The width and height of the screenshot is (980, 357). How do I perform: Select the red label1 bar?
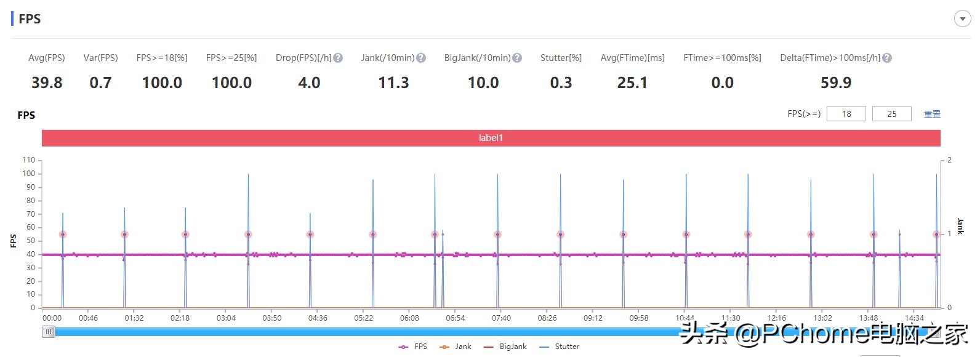pyautogui.click(x=491, y=138)
